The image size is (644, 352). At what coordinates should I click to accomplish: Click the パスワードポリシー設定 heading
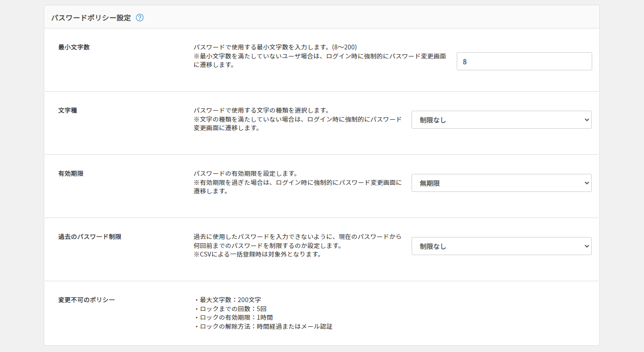(91, 18)
